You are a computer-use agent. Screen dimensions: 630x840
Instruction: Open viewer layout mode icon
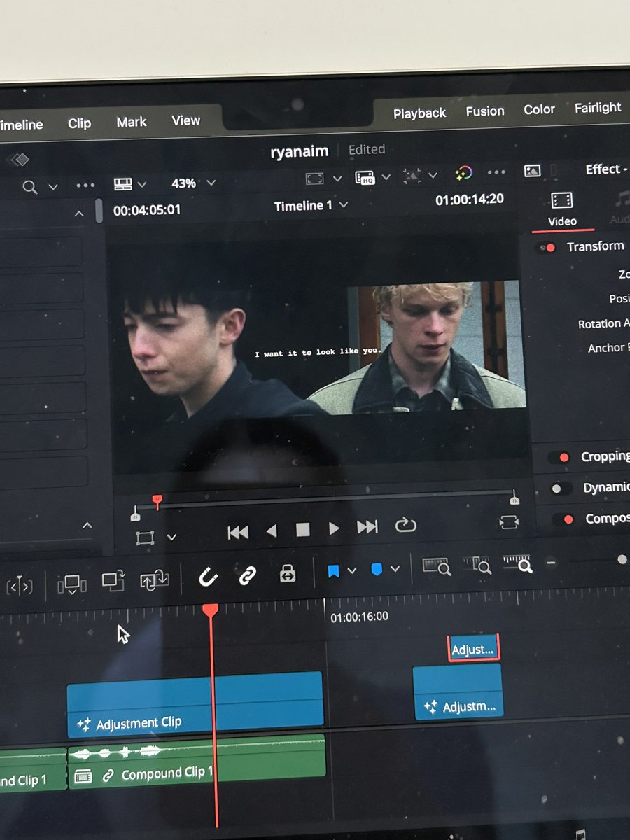pyautogui.click(x=122, y=184)
